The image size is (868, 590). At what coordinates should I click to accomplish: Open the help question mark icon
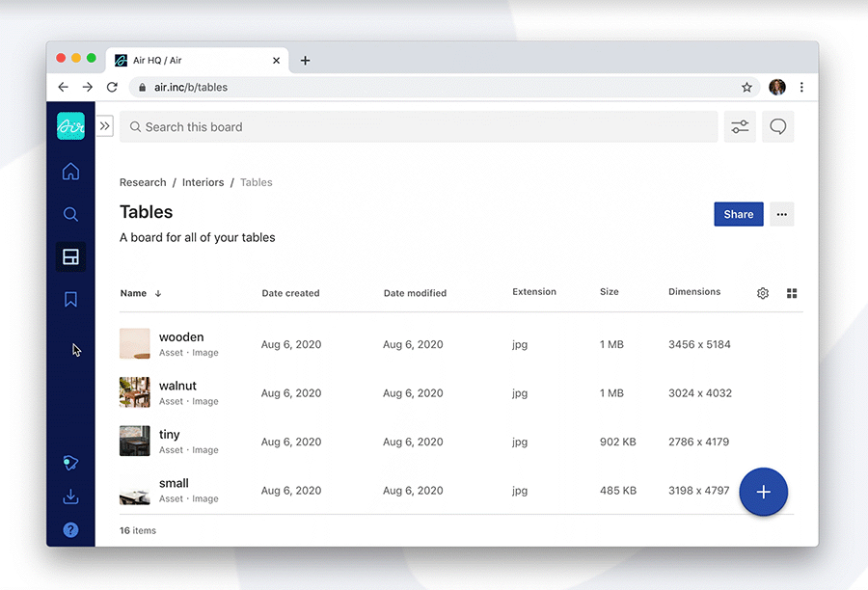(70, 529)
